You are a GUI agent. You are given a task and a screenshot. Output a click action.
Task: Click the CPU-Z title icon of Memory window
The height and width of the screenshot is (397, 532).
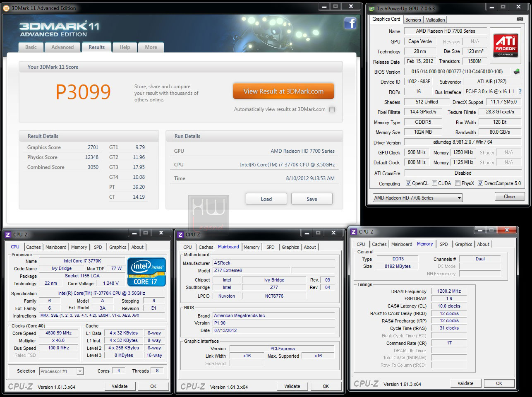(354, 232)
